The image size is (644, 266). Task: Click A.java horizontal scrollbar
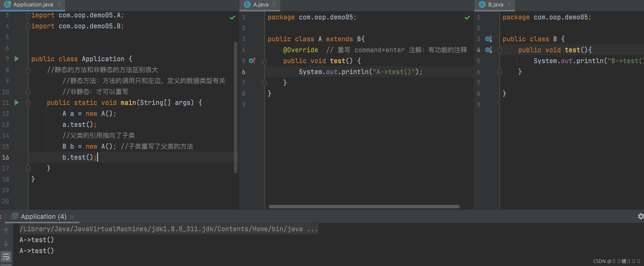click(364, 207)
